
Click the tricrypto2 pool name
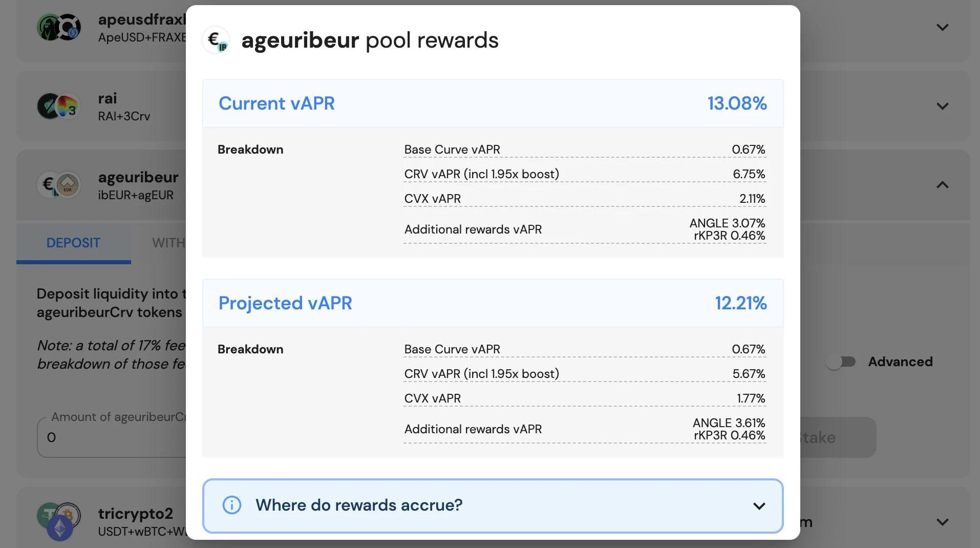(x=136, y=514)
